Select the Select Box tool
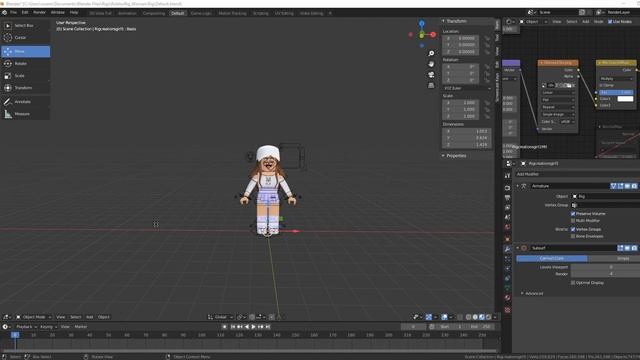This screenshot has height=360, width=640. point(25,25)
